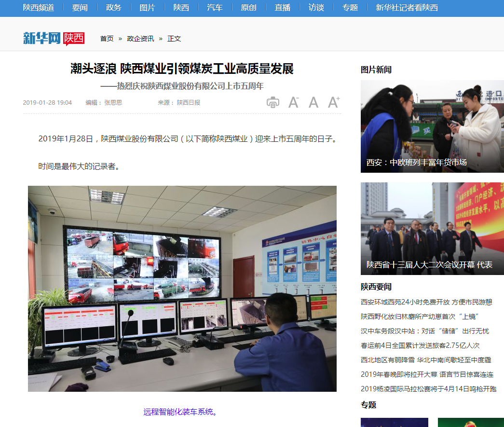This screenshot has width=504, height=427.
Task: Go to the 政务 section
Action: click(x=113, y=7)
